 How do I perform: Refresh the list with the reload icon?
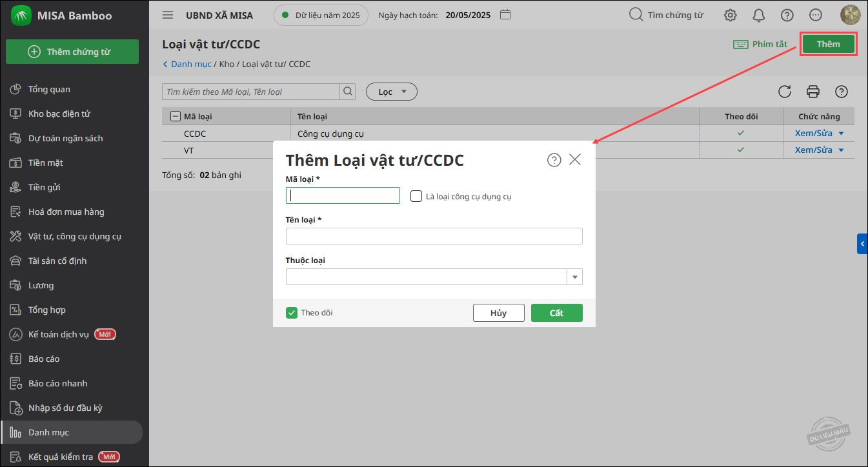[x=785, y=92]
